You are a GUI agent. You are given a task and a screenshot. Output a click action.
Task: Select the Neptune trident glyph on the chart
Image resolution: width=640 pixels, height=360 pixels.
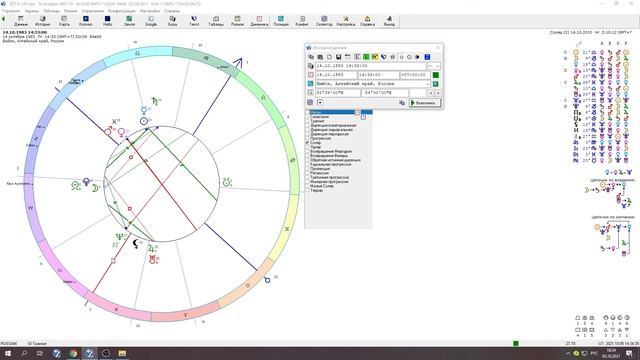pyautogui.click(x=119, y=237)
